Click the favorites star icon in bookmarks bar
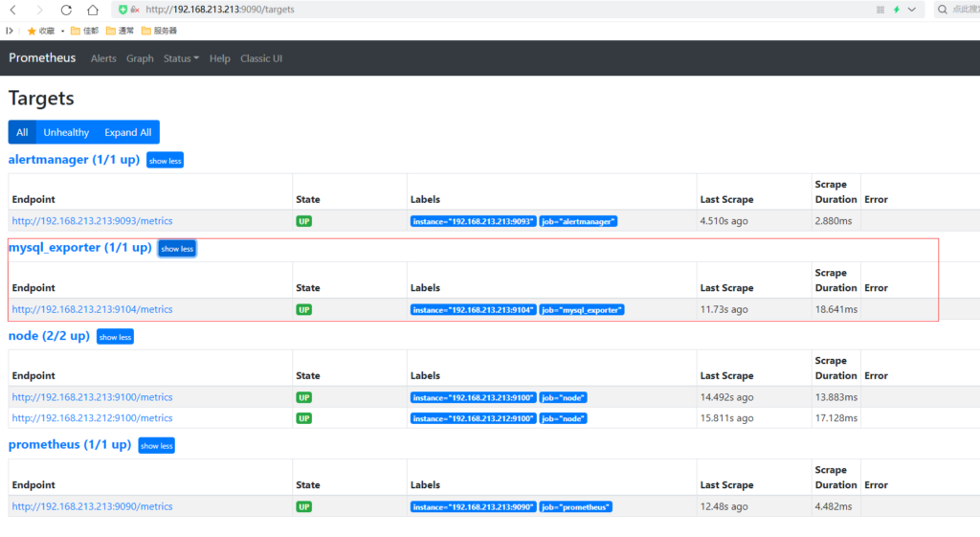The height and width of the screenshot is (537, 980). coord(32,31)
